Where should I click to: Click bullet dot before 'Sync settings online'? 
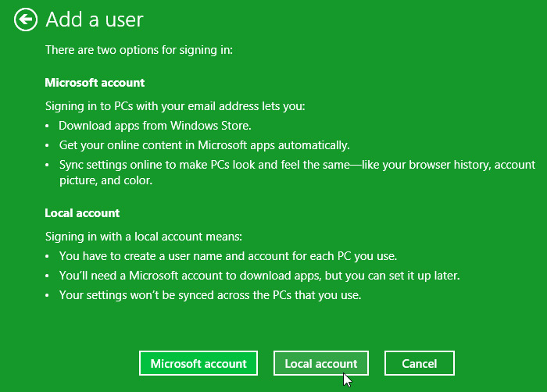pyautogui.click(x=48, y=166)
